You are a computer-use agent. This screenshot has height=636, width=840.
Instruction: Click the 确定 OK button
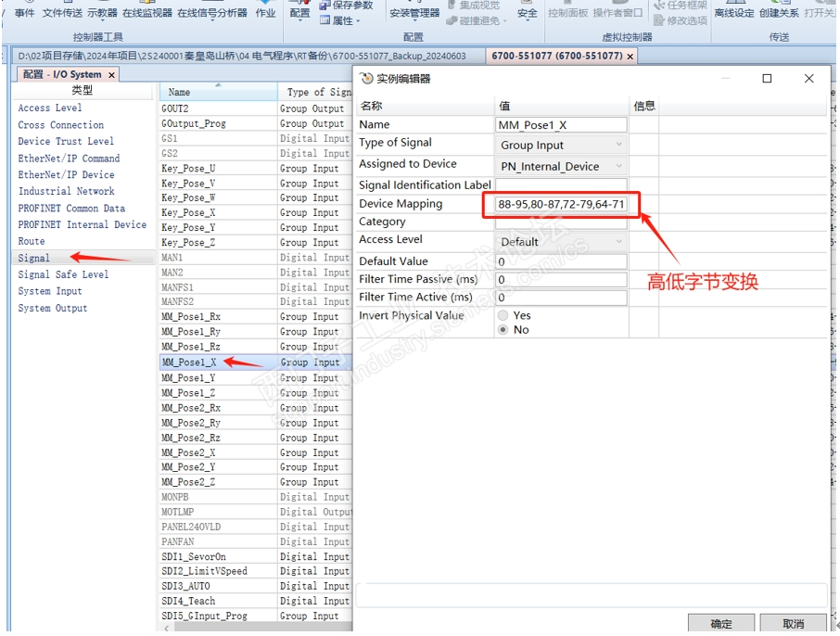721,623
